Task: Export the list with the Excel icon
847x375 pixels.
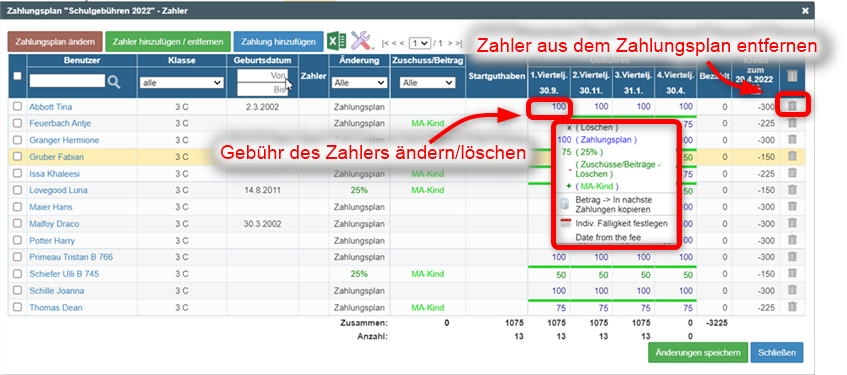Action: 337,41
